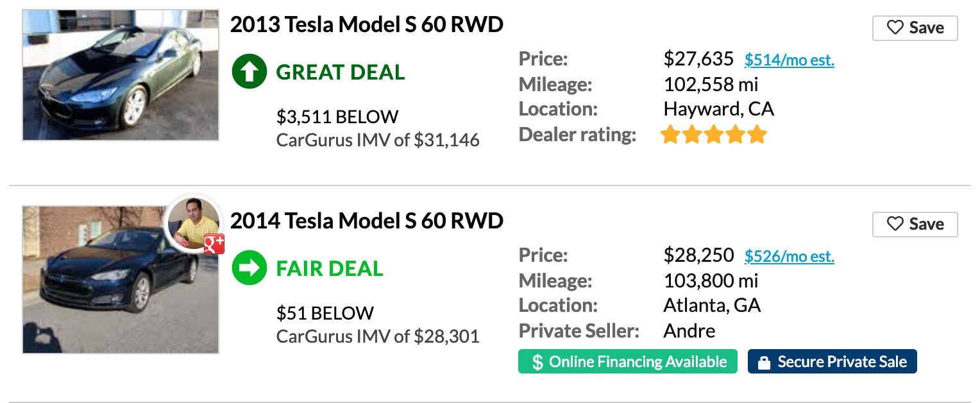Screen dimensions: 980x403
Task: Save the 2013 Tesla Model S listing
Action: point(915,28)
